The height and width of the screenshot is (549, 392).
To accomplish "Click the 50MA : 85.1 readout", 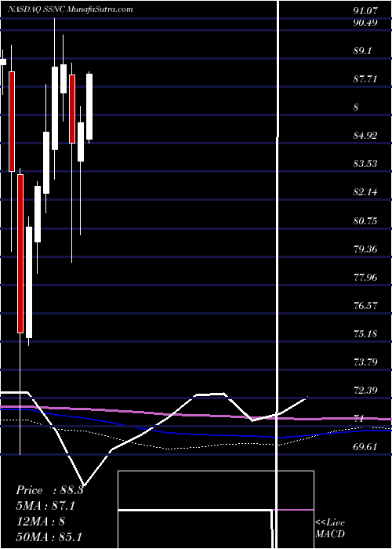I will pyautogui.click(x=49, y=536).
